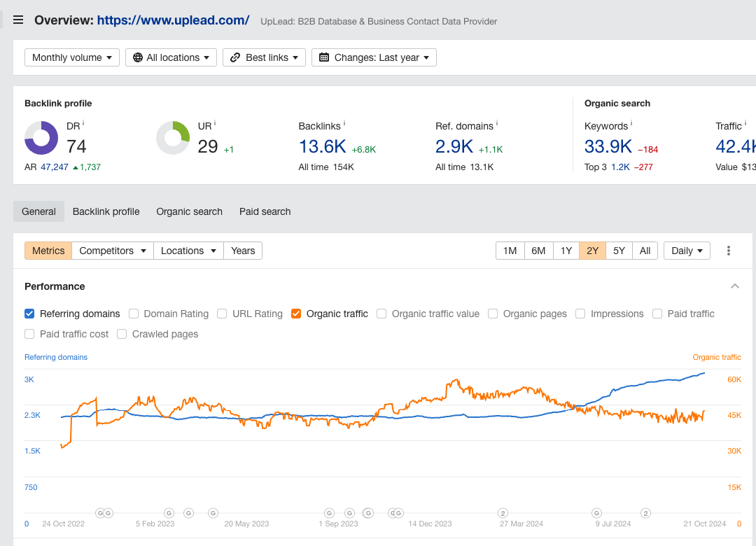The width and height of the screenshot is (756, 546).
Task: Open the uplead.com URL link
Action: pos(173,20)
